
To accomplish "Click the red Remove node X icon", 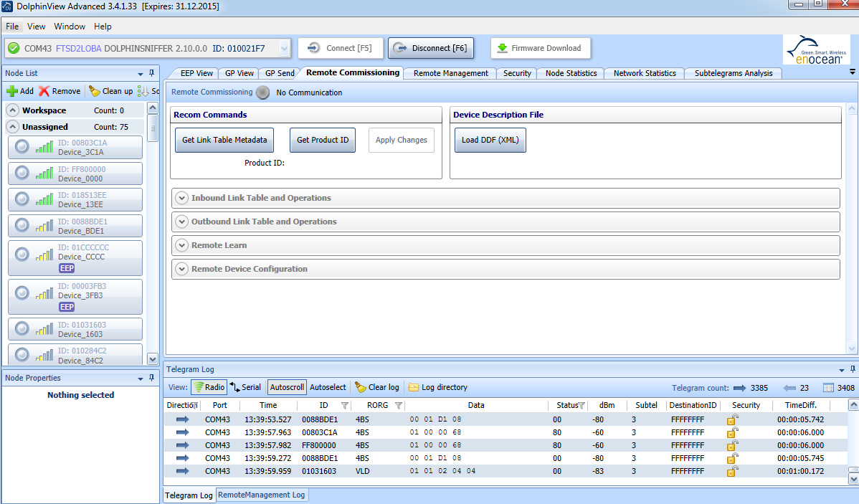I will pos(44,91).
